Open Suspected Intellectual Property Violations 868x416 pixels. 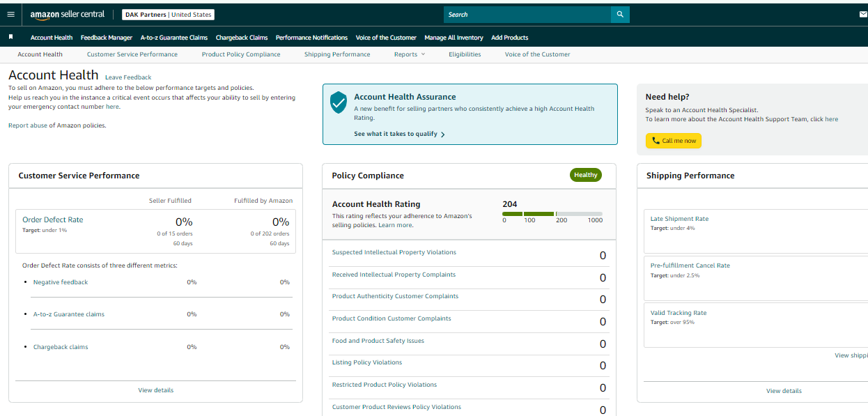coord(394,252)
